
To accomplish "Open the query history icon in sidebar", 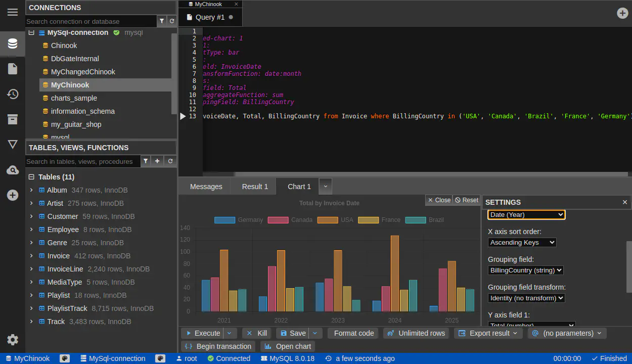I will coord(13,94).
